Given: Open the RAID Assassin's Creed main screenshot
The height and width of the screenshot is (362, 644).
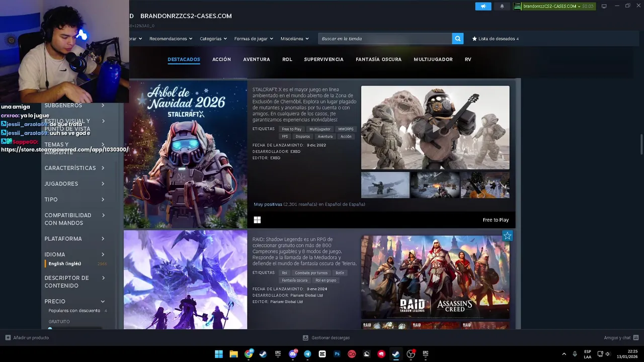Looking at the screenshot, I should click(x=435, y=277).
